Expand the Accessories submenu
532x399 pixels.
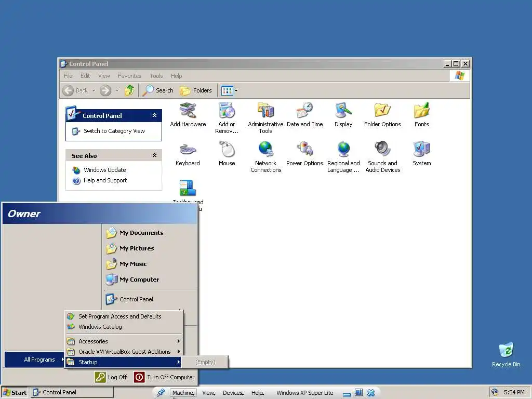[x=124, y=341]
